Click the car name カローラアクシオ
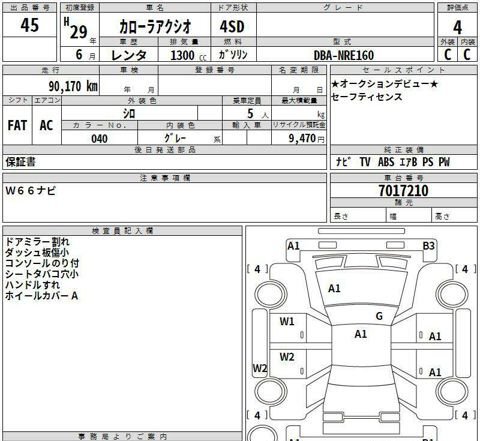 155,27
